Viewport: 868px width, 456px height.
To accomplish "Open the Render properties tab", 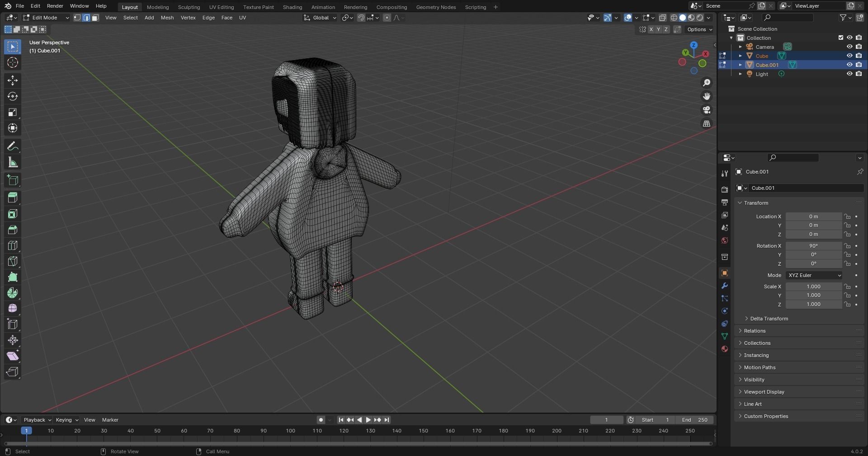I will point(725,189).
